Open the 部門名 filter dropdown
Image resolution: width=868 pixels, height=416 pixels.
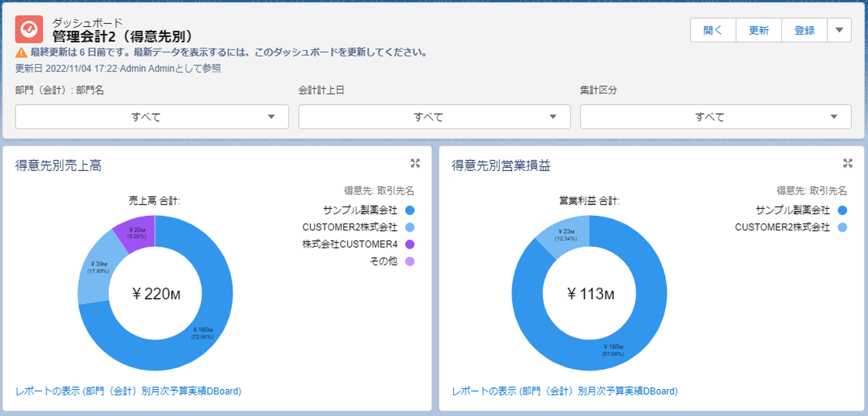(152, 117)
